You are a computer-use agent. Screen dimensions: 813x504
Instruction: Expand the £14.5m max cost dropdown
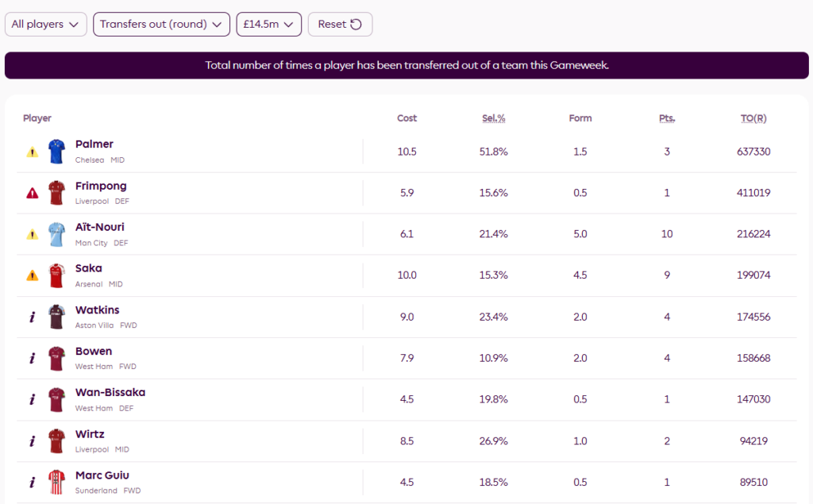[268, 25]
